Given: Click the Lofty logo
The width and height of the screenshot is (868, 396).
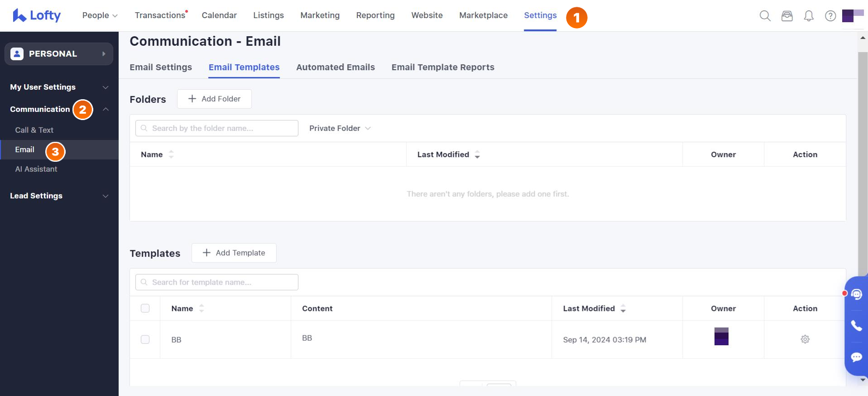Looking at the screenshot, I should [x=37, y=15].
